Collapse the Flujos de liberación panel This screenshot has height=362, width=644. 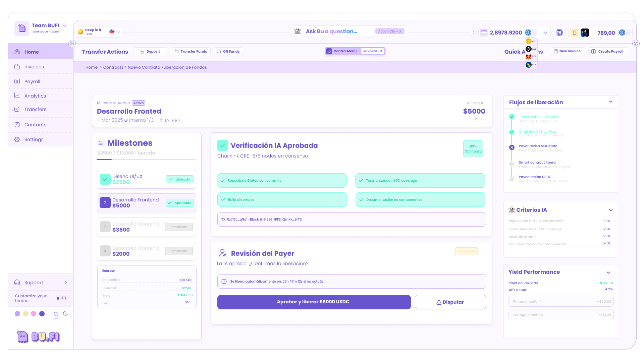click(610, 102)
